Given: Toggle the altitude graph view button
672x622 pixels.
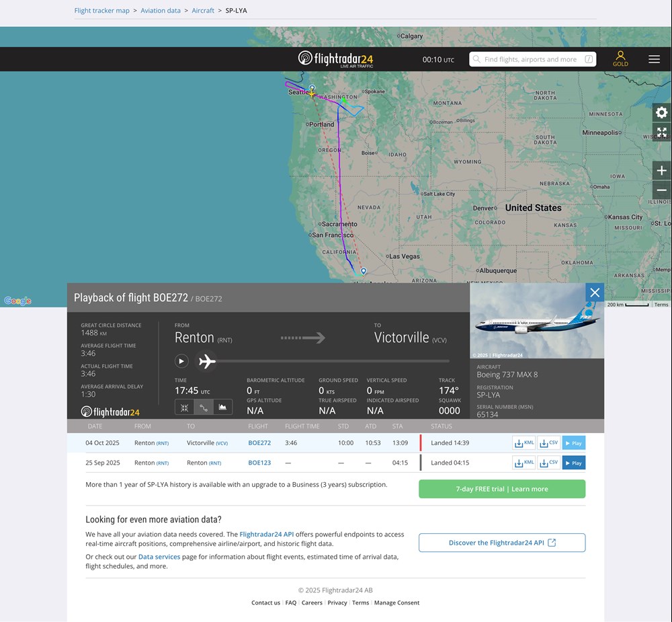Looking at the screenshot, I should [x=222, y=407].
